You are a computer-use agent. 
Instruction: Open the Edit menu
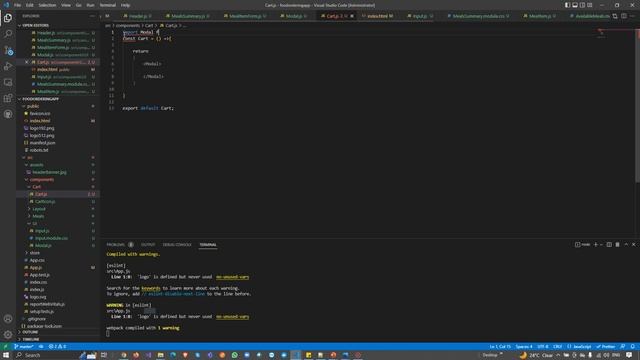tap(30, 5)
